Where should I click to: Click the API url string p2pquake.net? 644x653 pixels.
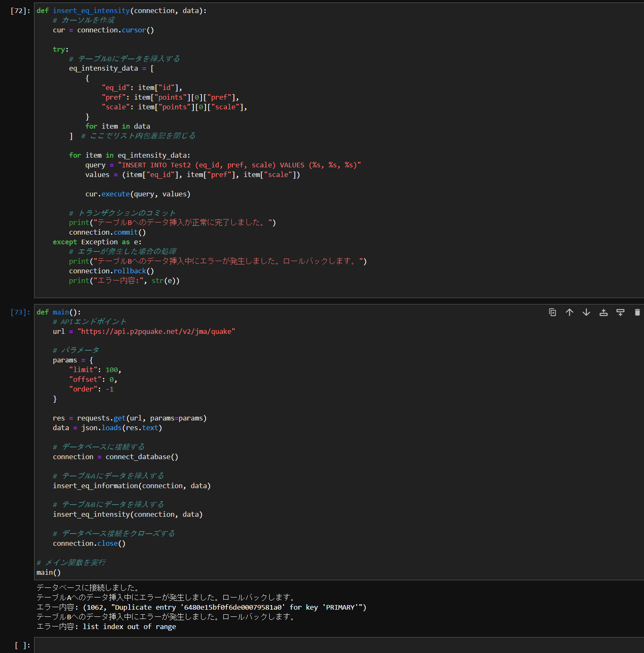pos(156,331)
